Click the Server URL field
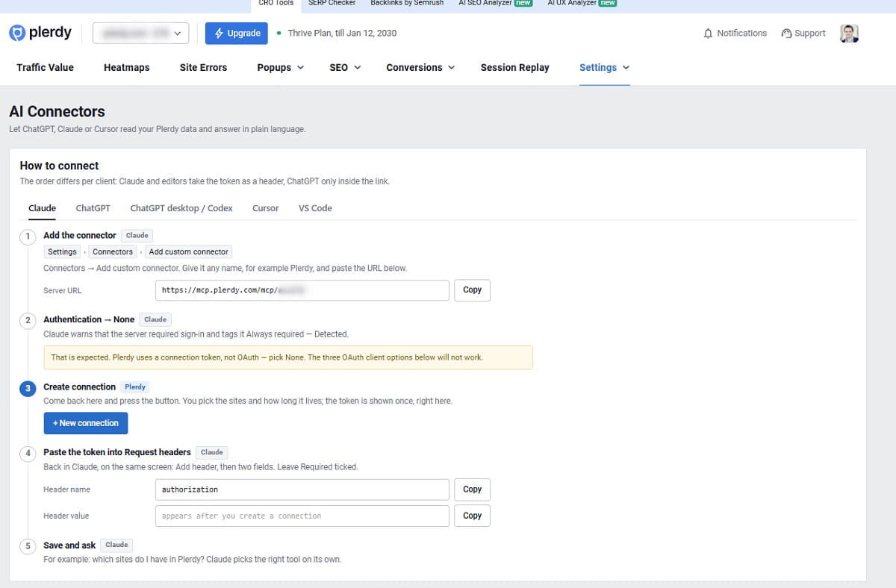The height and width of the screenshot is (588, 896). point(302,290)
